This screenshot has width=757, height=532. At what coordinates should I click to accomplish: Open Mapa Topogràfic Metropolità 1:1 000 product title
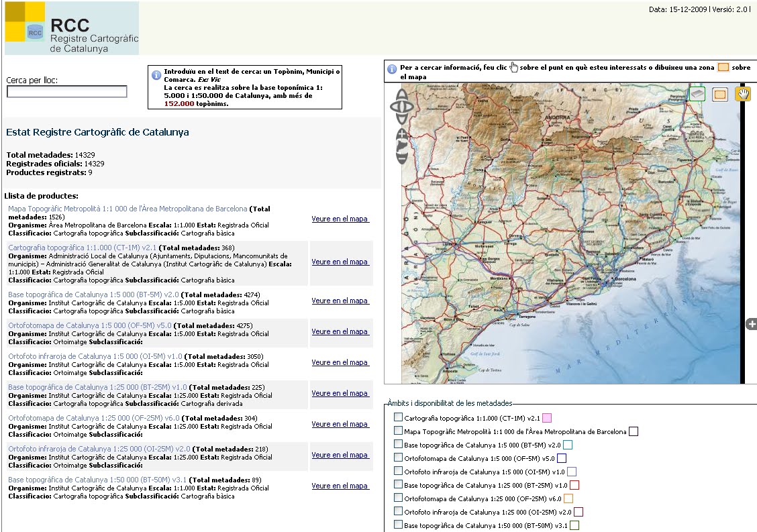coord(128,209)
